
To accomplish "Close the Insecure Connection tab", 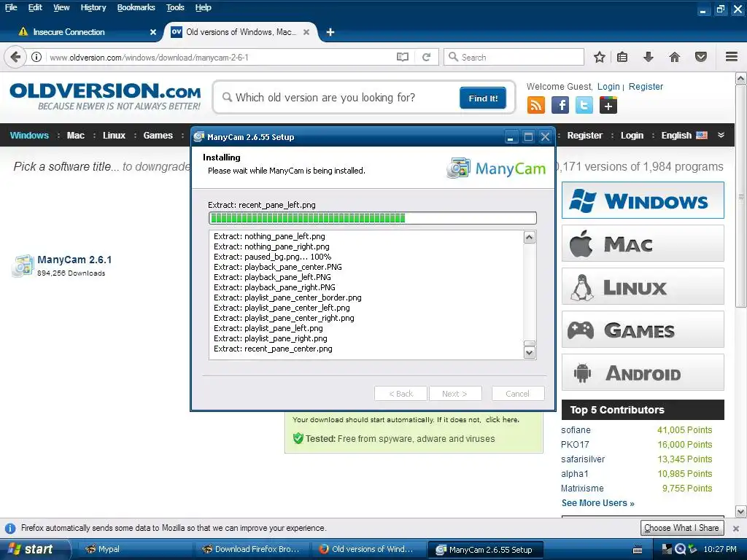I will coord(153,32).
